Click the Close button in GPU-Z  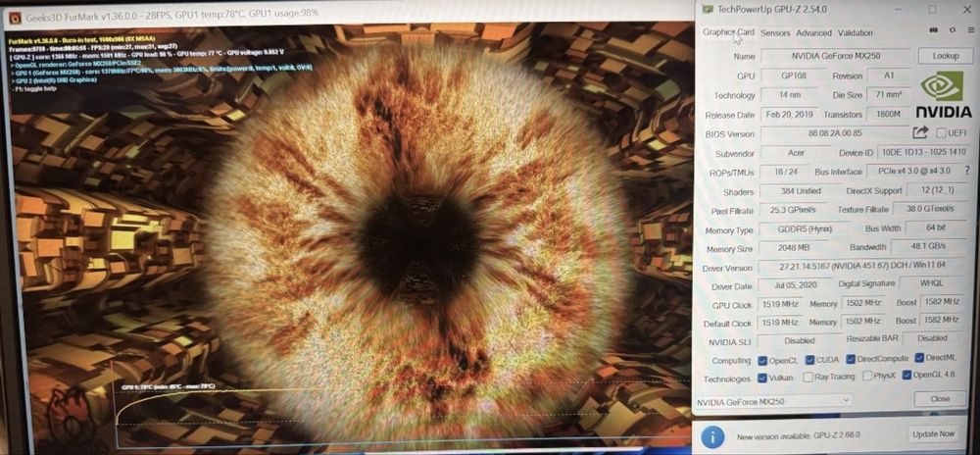point(940,398)
